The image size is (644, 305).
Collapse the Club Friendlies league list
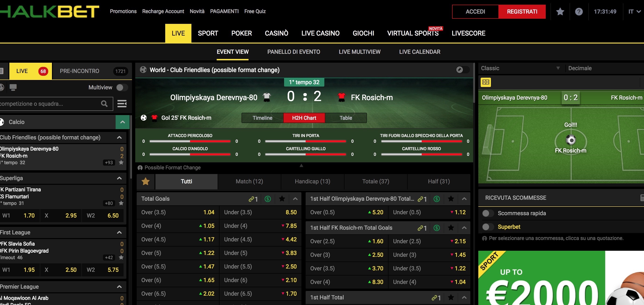[120, 137]
